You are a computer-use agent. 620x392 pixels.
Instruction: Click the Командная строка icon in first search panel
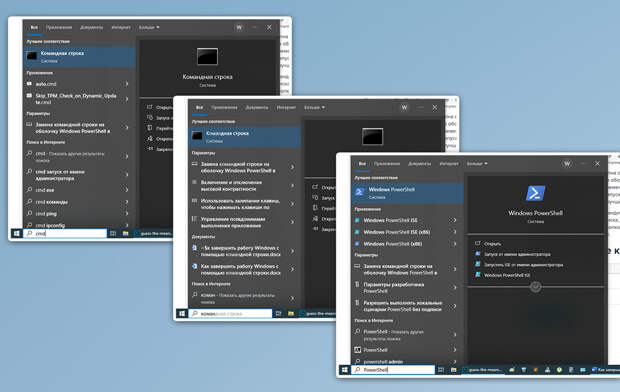click(32, 56)
